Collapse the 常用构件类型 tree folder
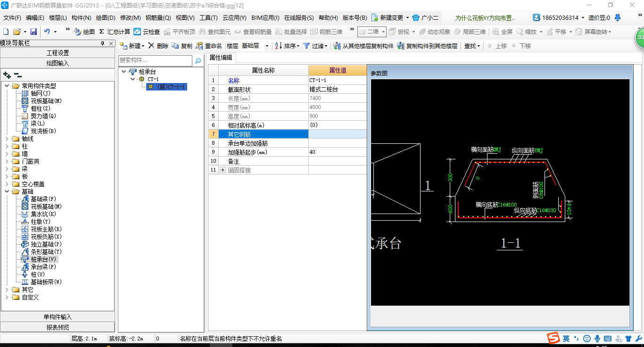This screenshot has width=644, height=347. coord(7,86)
